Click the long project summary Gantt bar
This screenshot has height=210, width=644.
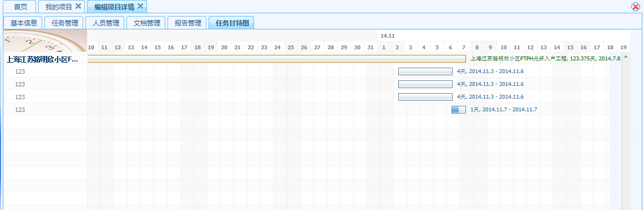(277, 59)
